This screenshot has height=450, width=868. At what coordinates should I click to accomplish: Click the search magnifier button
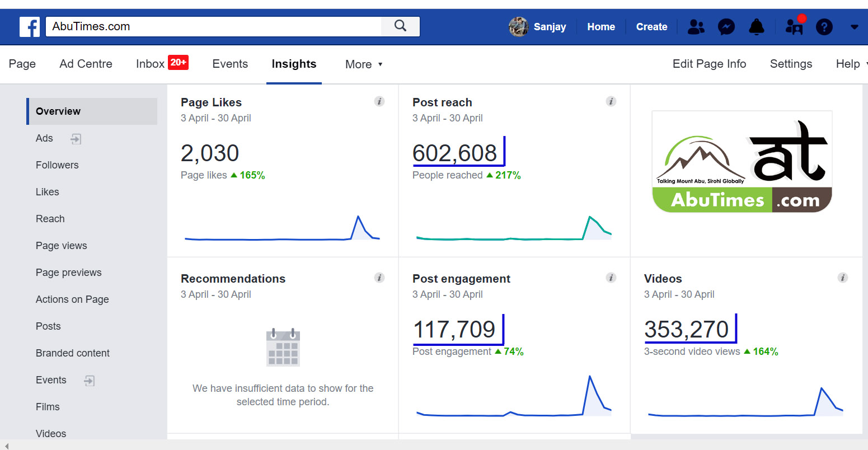coord(400,26)
